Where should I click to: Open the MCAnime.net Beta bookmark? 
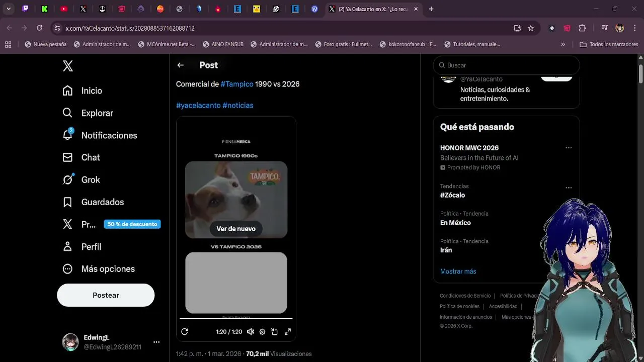click(x=167, y=44)
